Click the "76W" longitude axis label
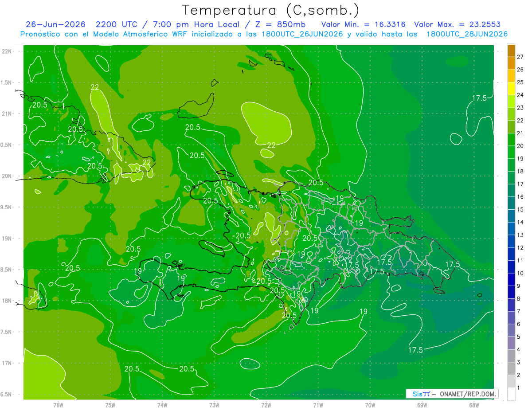 [58, 405]
